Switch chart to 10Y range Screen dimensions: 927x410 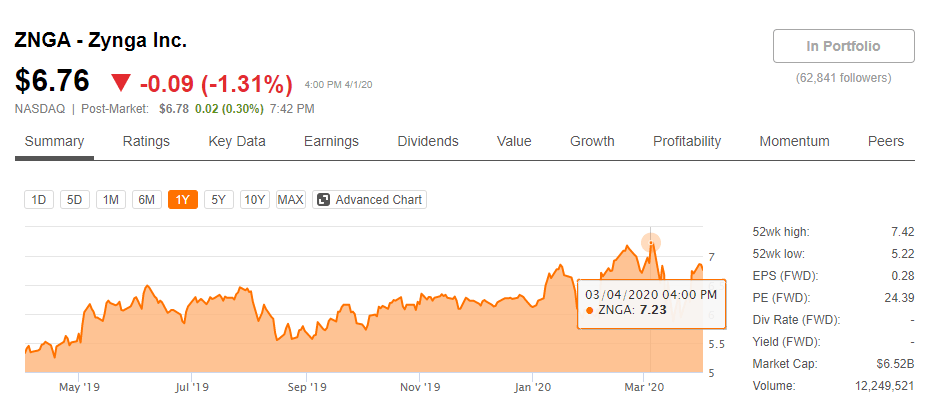(x=255, y=200)
